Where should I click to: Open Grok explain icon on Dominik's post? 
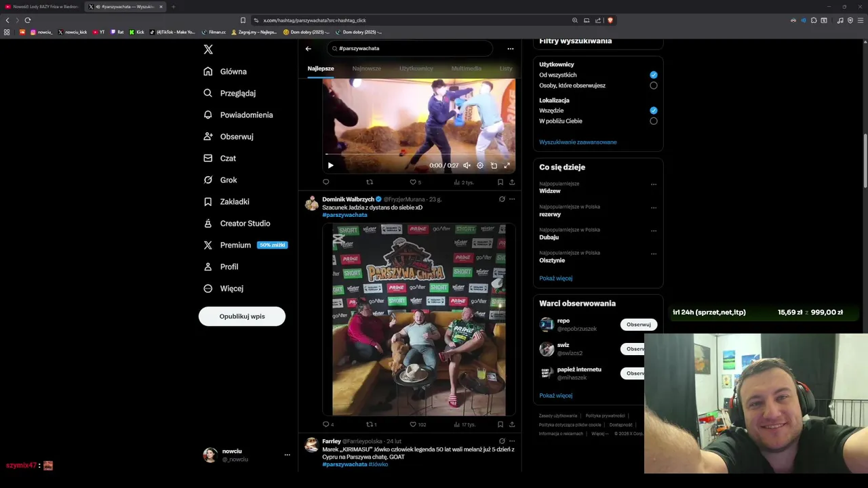(x=502, y=199)
